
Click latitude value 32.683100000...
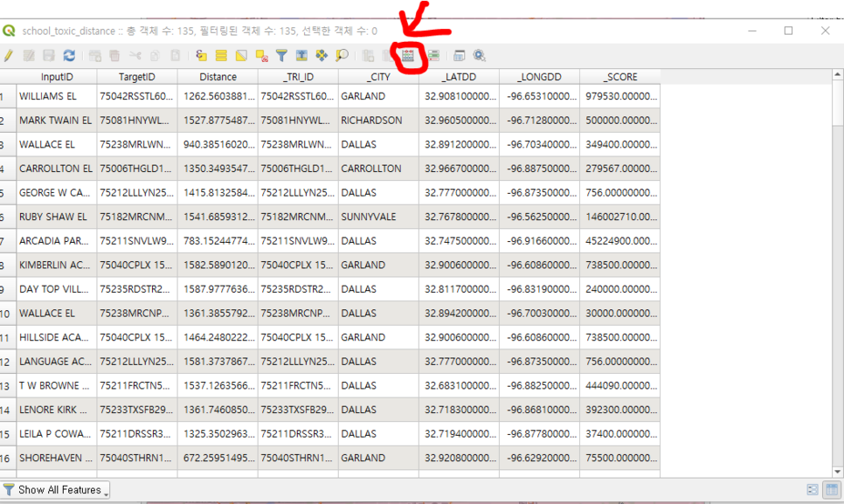(459, 386)
